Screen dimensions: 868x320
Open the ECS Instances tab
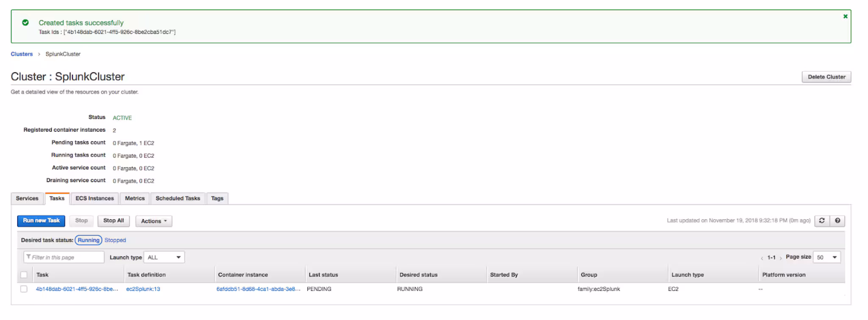point(95,199)
